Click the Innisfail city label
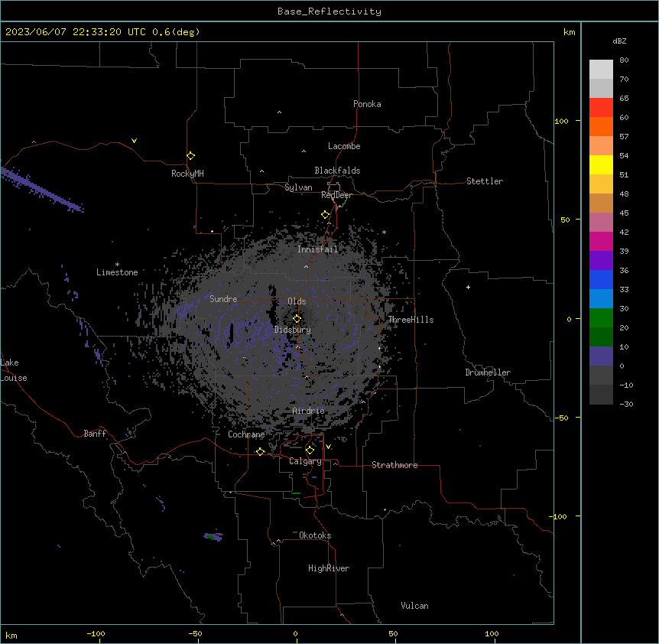 [x=317, y=249]
